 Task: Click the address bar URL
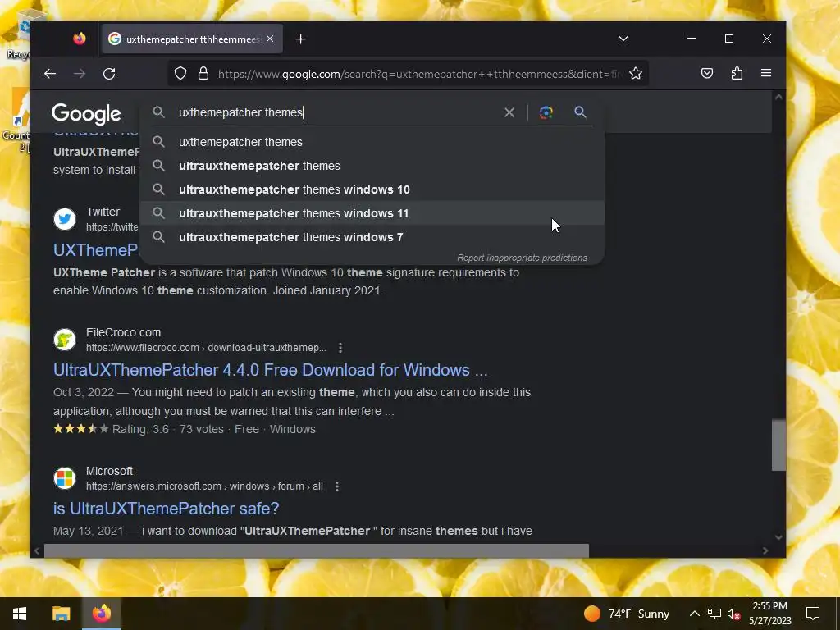pos(419,74)
